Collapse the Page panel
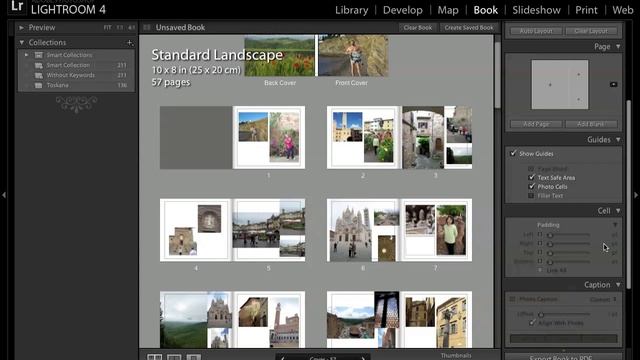640x360 pixels. pyautogui.click(x=618, y=47)
